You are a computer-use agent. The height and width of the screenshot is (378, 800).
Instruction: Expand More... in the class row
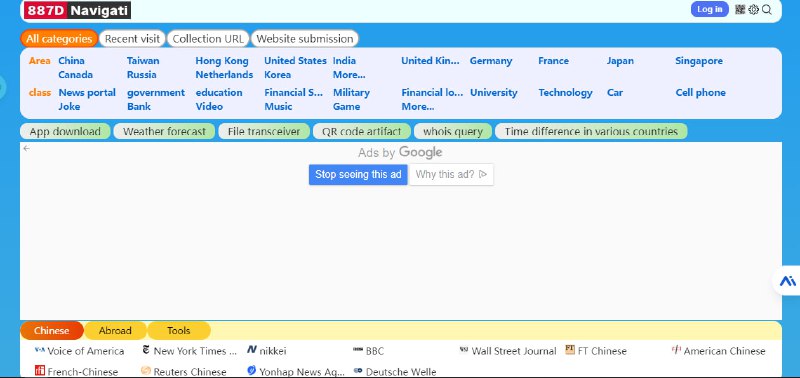(x=417, y=107)
